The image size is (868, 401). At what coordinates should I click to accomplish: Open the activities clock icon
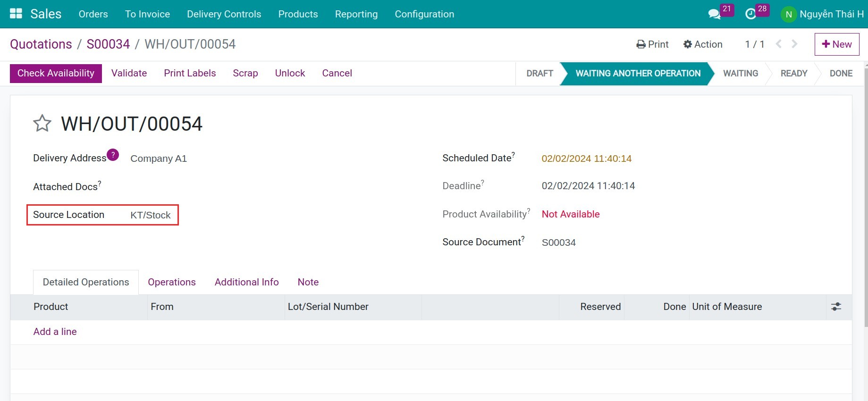(x=750, y=14)
